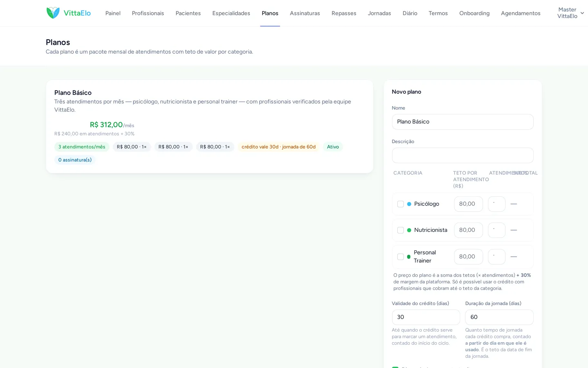Go to the Painel tab
Screen dimensions: 588x368
coord(113,13)
